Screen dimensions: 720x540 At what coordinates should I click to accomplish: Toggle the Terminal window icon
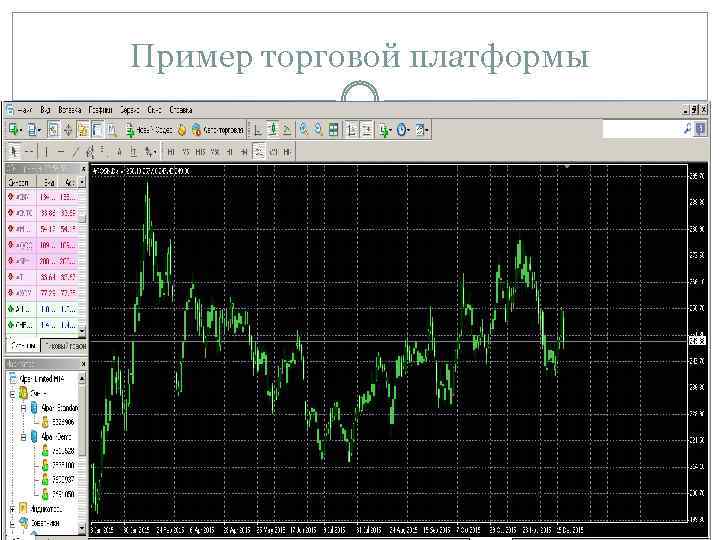(x=97, y=130)
